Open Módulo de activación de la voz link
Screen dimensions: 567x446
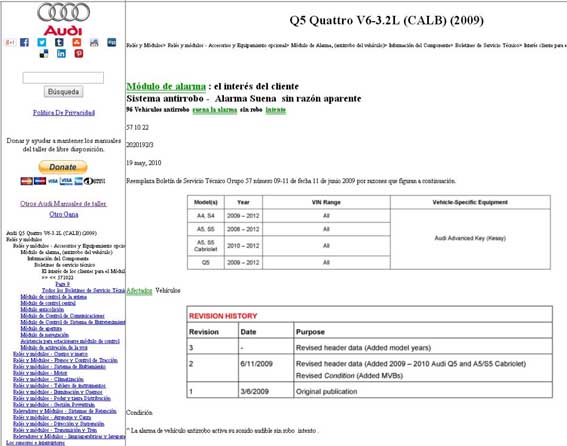[x=54, y=347]
